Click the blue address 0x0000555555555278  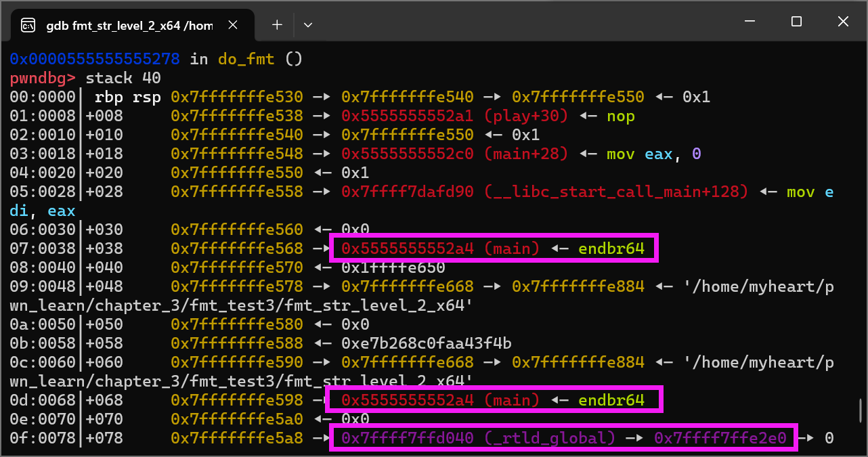(x=95, y=59)
